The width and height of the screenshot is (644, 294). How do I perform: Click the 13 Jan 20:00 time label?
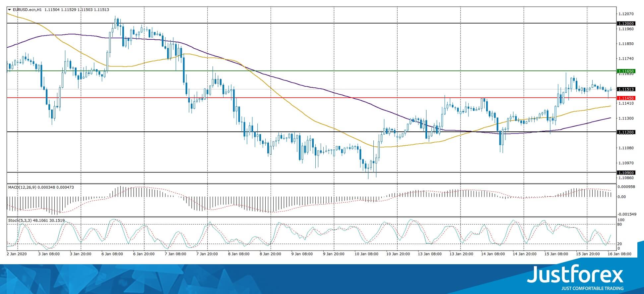(x=461, y=254)
